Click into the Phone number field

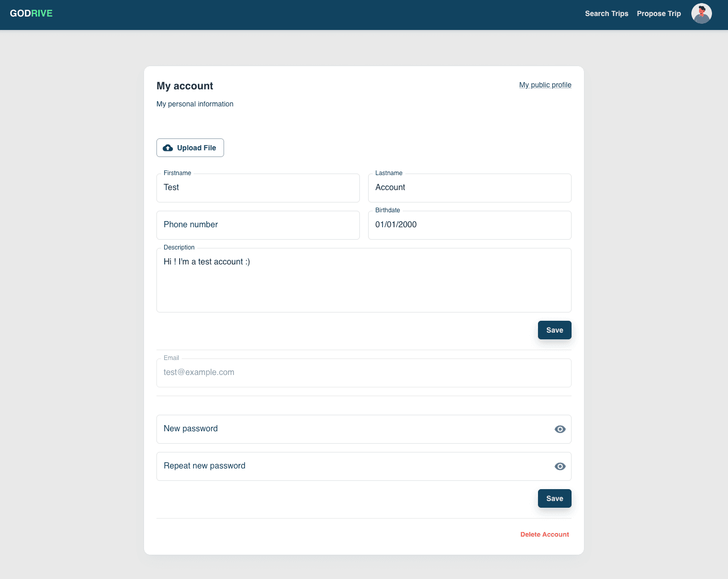[258, 225]
